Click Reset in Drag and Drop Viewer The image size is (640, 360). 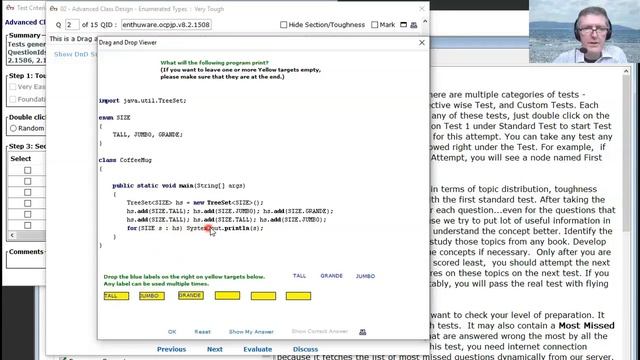(202, 332)
